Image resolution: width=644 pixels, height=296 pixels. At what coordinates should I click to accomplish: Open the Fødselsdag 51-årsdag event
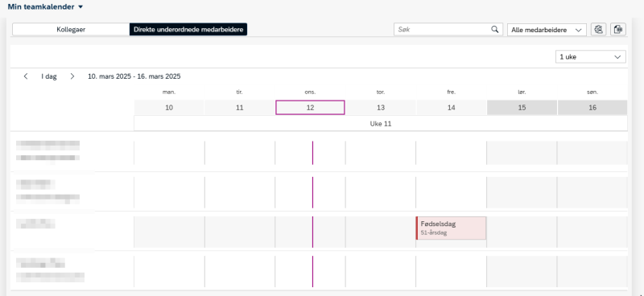[451, 228]
